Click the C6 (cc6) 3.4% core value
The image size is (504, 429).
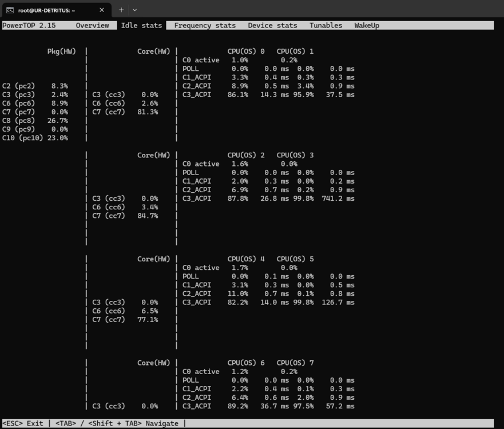pyautogui.click(x=149, y=207)
